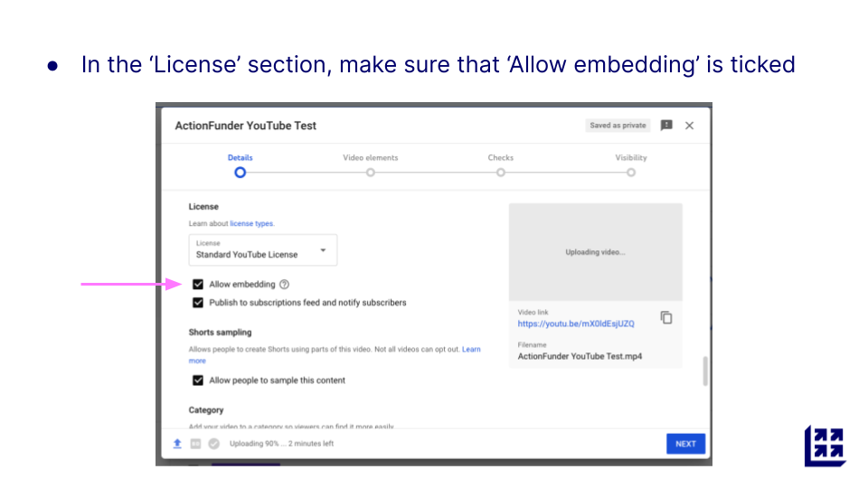Go to the Details step
Screen dimensions: 868x488
pos(240,166)
